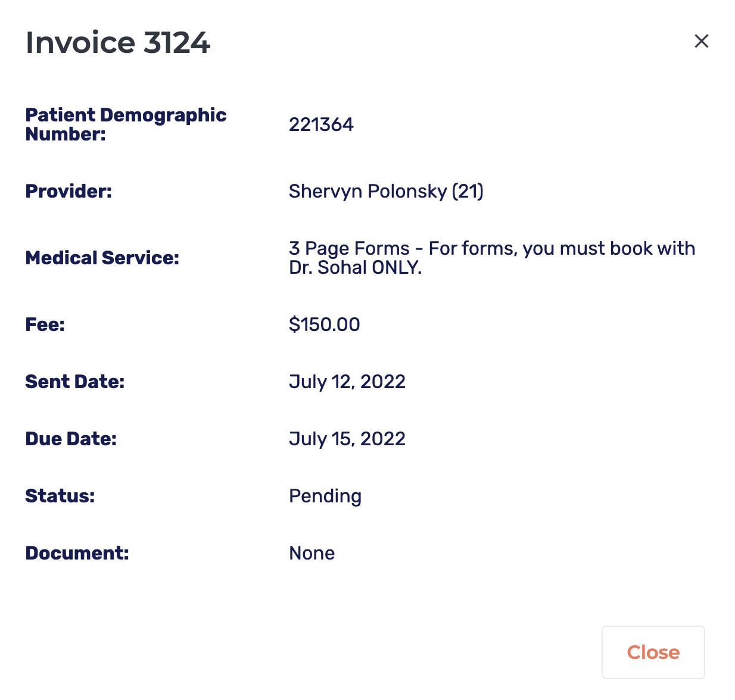
Task: Select the Close button
Action: point(653,652)
